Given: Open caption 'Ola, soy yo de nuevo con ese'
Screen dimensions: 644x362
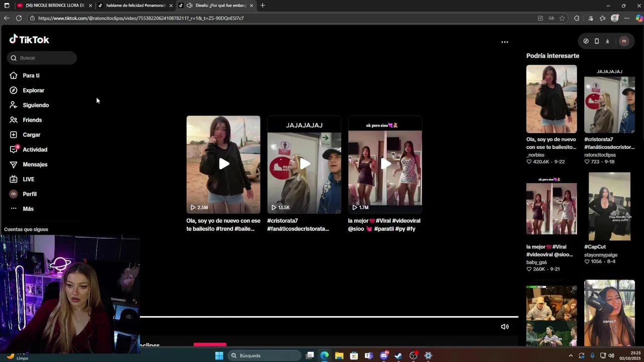Looking at the screenshot, I should point(223,225).
